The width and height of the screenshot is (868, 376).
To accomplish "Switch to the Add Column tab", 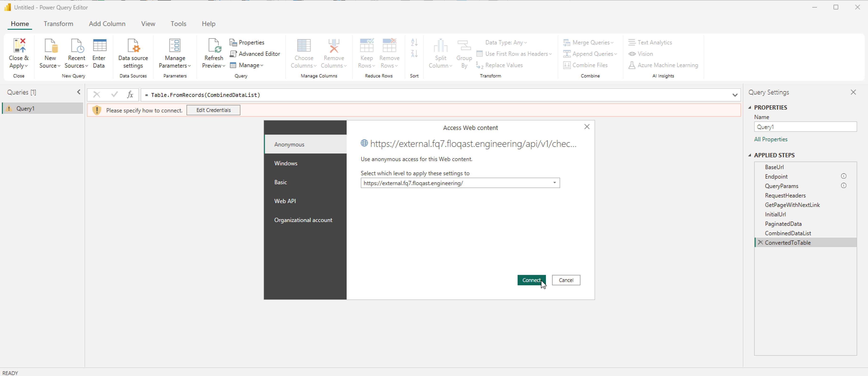I will click(107, 24).
